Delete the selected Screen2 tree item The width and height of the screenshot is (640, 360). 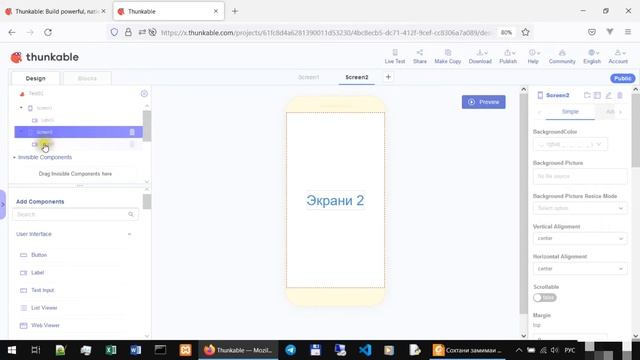tap(132, 132)
